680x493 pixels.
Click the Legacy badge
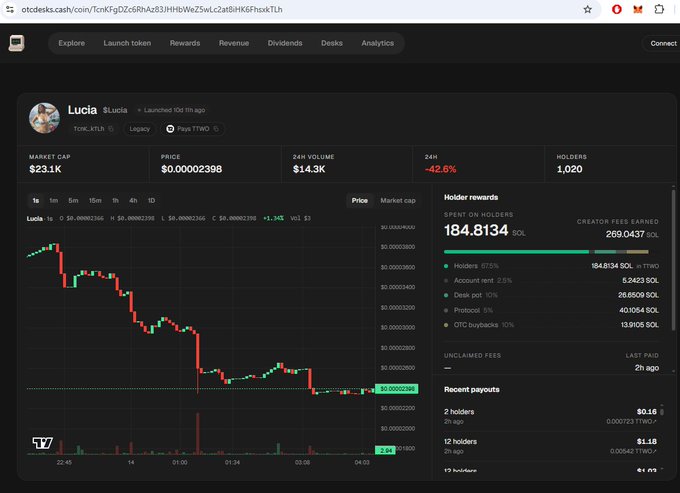coord(139,129)
